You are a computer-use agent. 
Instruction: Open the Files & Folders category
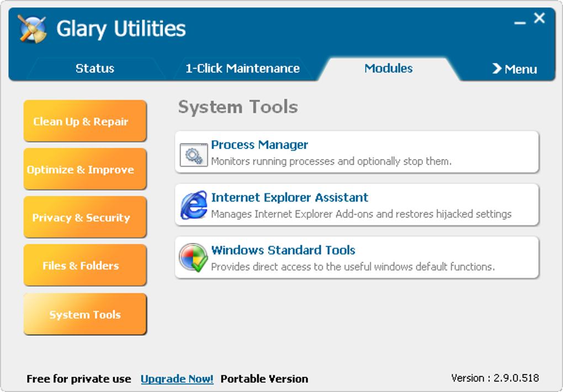(x=85, y=266)
